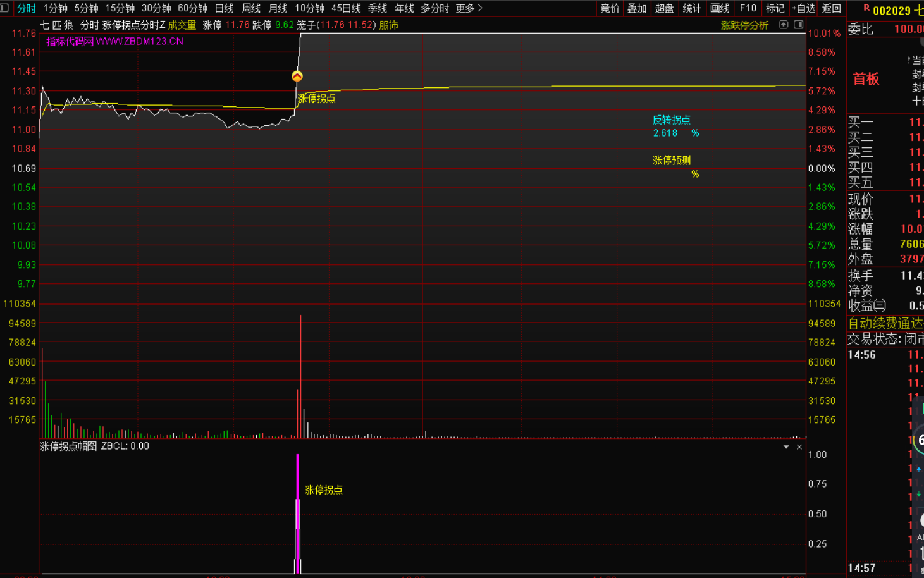Select the 5分钟 timeframe tab
This screenshot has width=924, height=578.
click(86, 8)
